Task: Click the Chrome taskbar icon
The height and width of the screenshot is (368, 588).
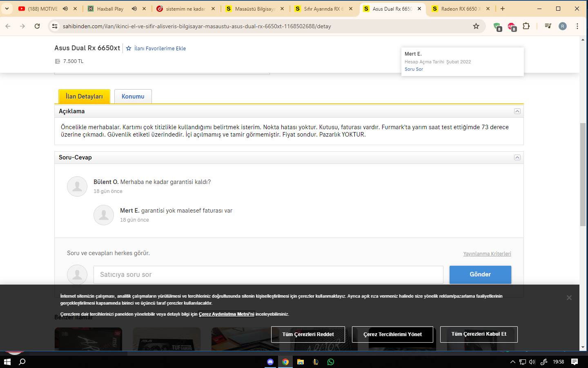Action: (x=285, y=362)
